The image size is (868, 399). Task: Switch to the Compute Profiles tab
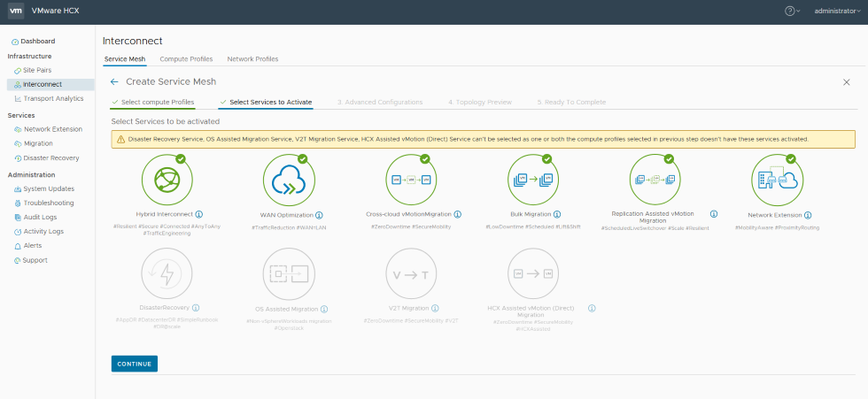click(x=186, y=59)
